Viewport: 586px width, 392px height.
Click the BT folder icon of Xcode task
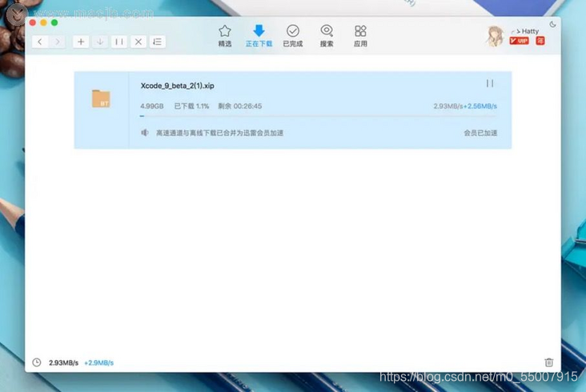101,98
